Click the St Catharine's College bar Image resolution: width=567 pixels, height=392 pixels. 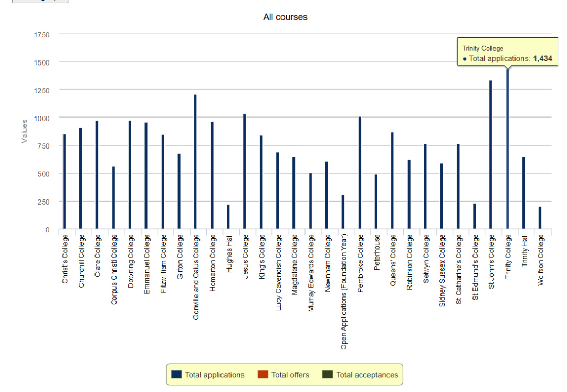458,186
